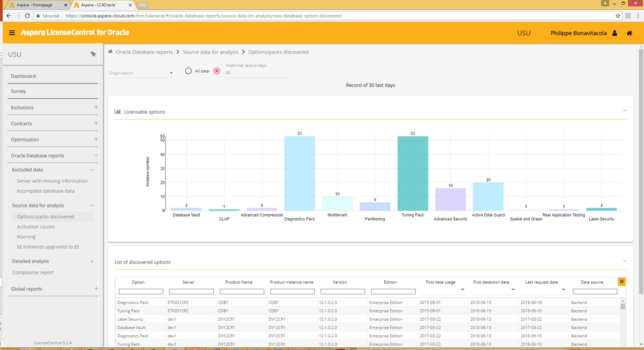
Task: Click Source data for analysis breadcrumb
Action: pos(211,52)
